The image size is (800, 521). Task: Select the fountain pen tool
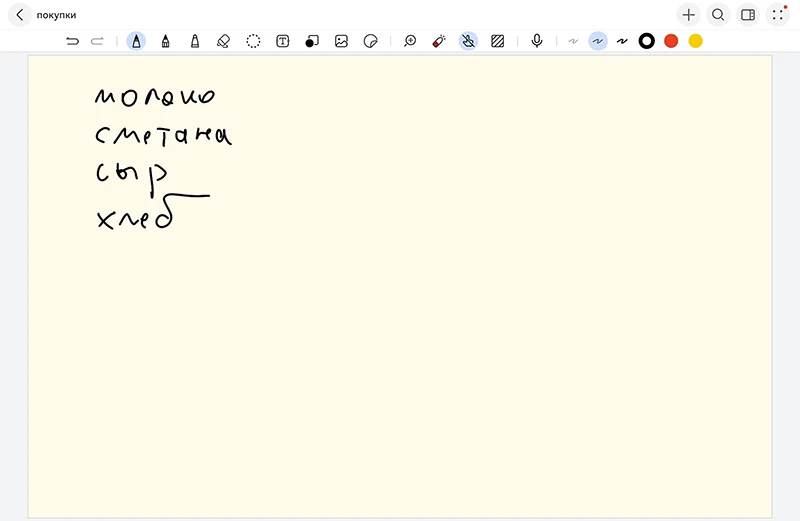click(x=136, y=41)
